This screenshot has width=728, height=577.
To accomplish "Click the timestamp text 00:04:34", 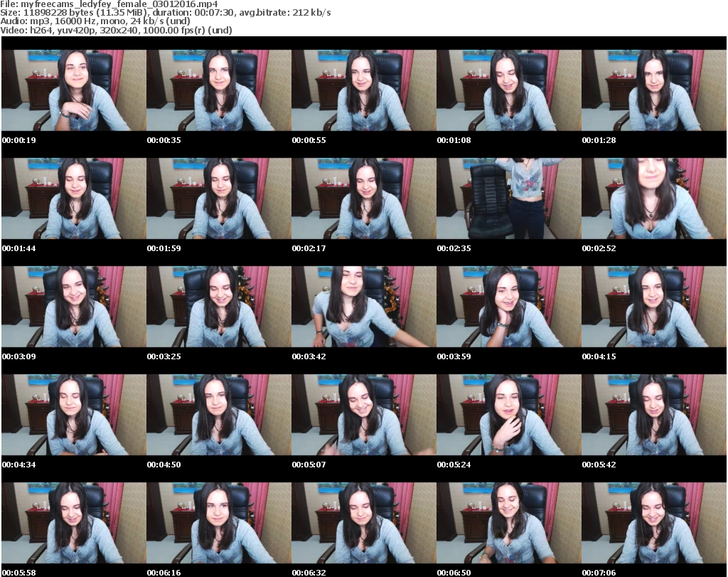I will (19, 465).
